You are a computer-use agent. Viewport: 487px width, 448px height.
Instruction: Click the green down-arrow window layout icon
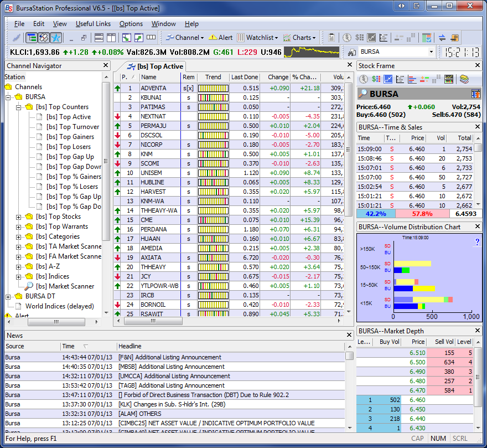pos(126,38)
